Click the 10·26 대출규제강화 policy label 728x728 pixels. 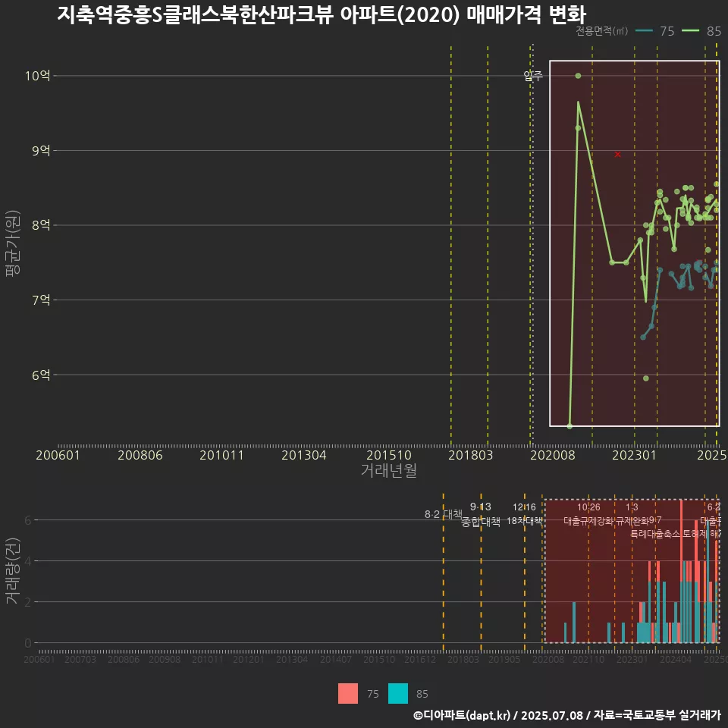(588, 514)
